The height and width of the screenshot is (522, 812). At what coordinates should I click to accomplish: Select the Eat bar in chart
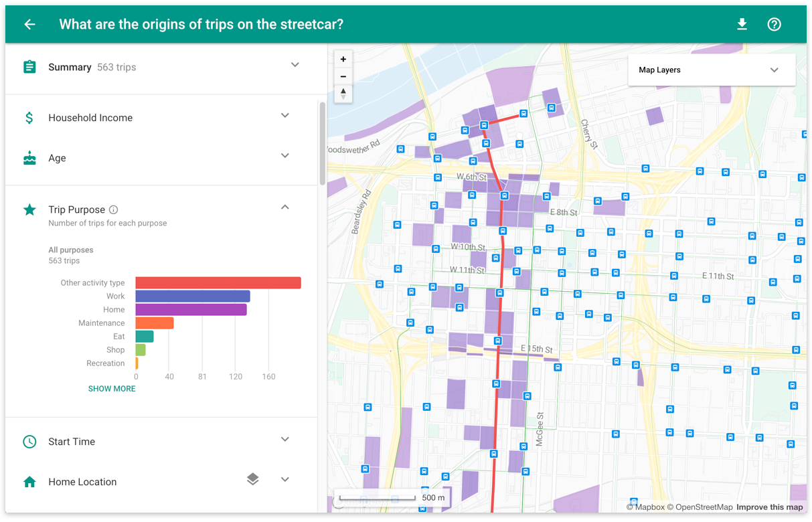tap(145, 337)
